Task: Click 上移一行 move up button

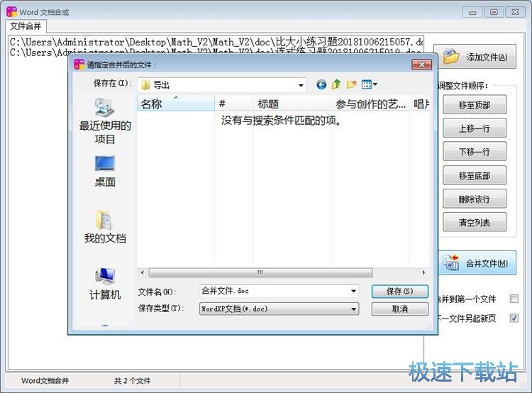Action: [x=475, y=128]
